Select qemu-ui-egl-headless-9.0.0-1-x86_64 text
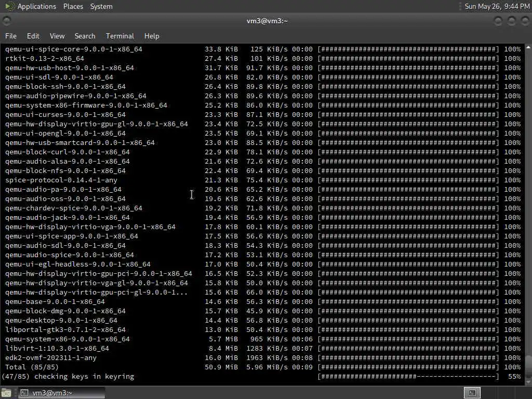This screenshot has width=532, height=399. (78, 264)
